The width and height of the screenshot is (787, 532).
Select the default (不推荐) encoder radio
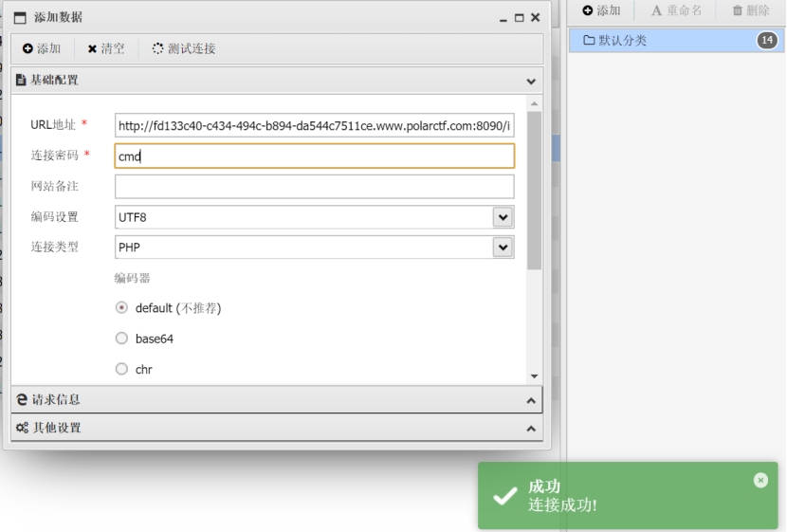[x=121, y=307]
